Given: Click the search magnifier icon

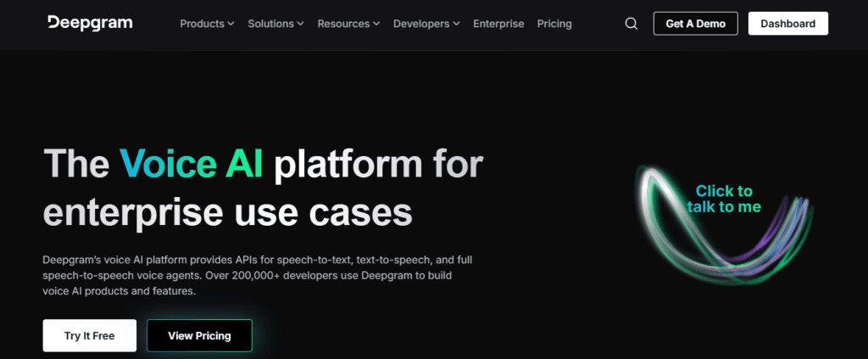Looking at the screenshot, I should pos(631,24).
